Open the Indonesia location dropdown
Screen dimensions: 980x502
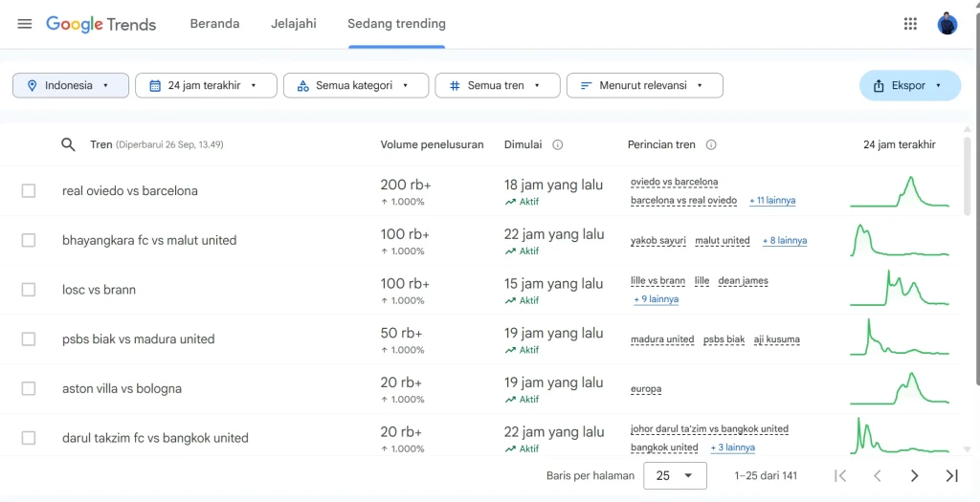click(71, 85)
